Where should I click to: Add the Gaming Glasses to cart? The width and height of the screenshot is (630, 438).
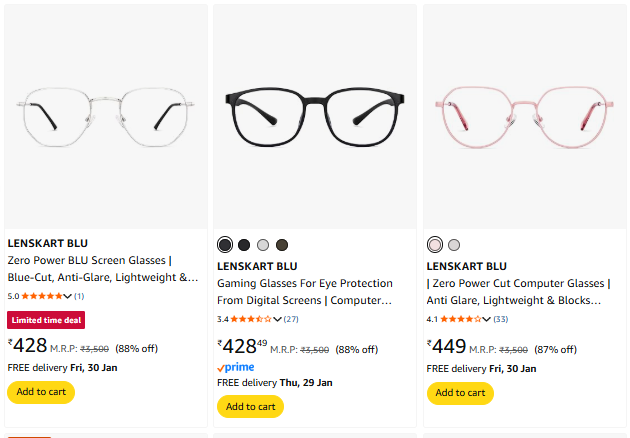[x=250, y=407]
